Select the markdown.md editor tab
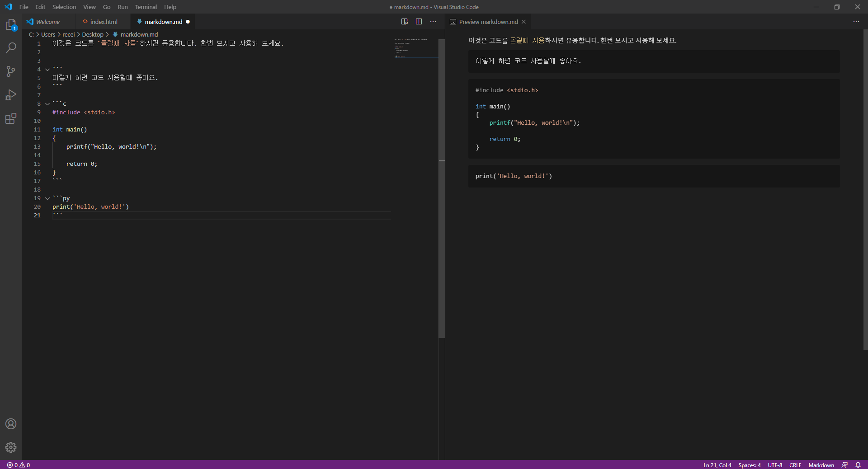 tap(163, 22)
